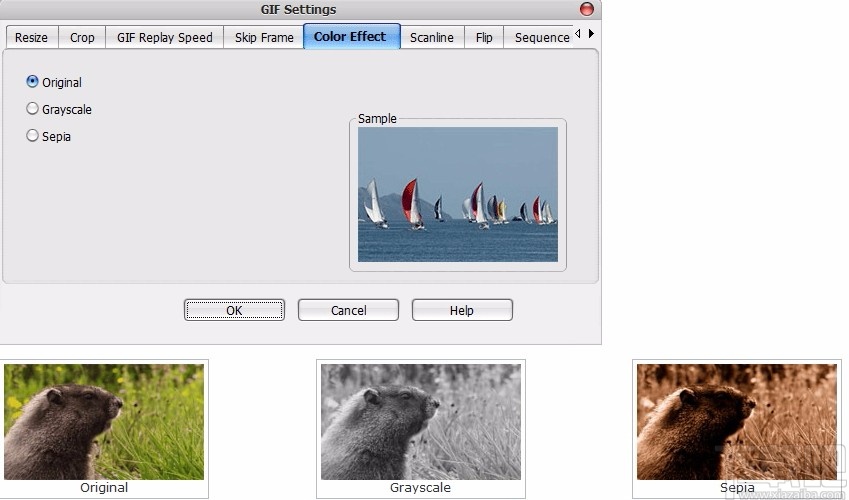Click the Grayscale caption under photo

(x=420, y=487)
